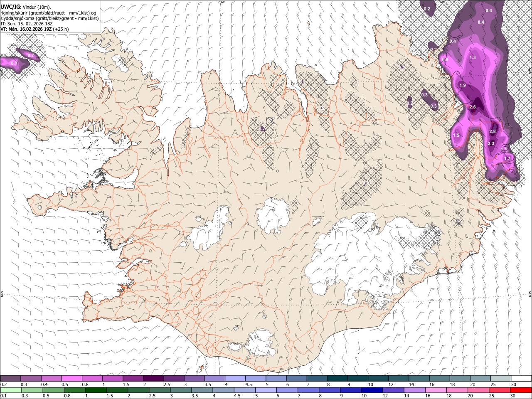Click the '0.7' label on dark purple patch
The width and height of the screenshot is (532, 399).
pos(31,55)
